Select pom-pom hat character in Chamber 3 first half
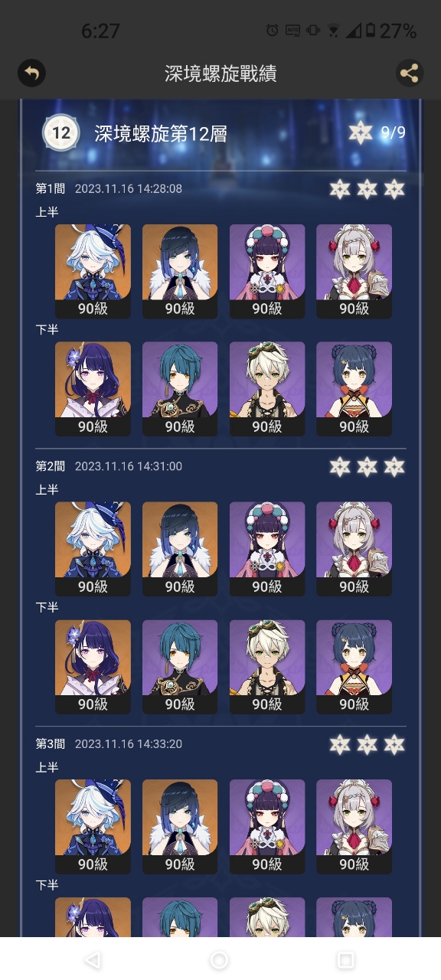Viewport: 441px width, 980px height. pos(267,827)
